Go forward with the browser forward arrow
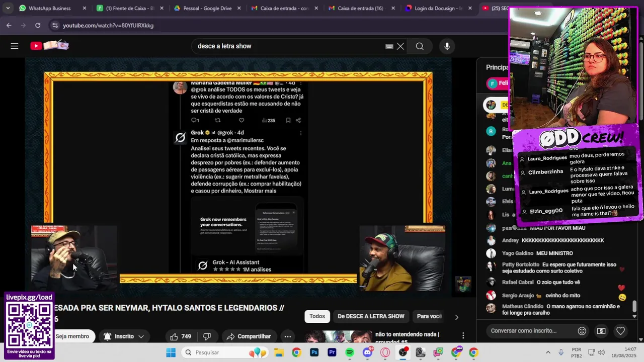The height and width of the screenshot is (362, 644). click(24, 25)
